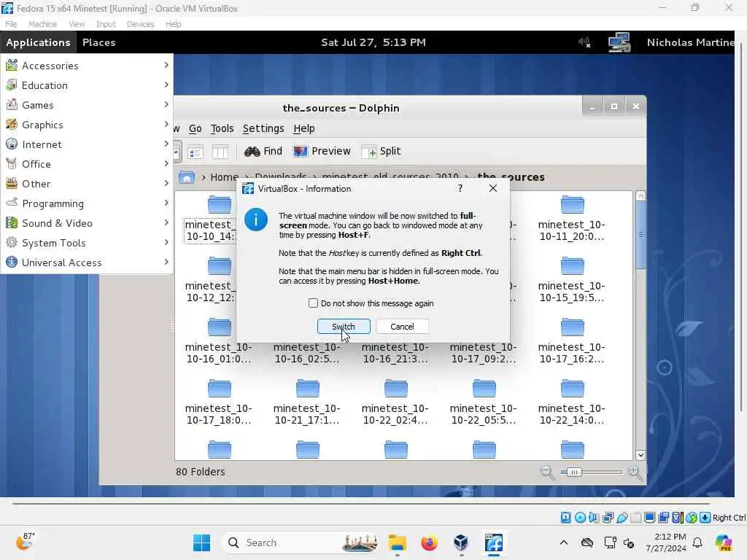Cancel the full-screen switch dialog
Screen dimensions: 747x560
(x=402, y=327)
